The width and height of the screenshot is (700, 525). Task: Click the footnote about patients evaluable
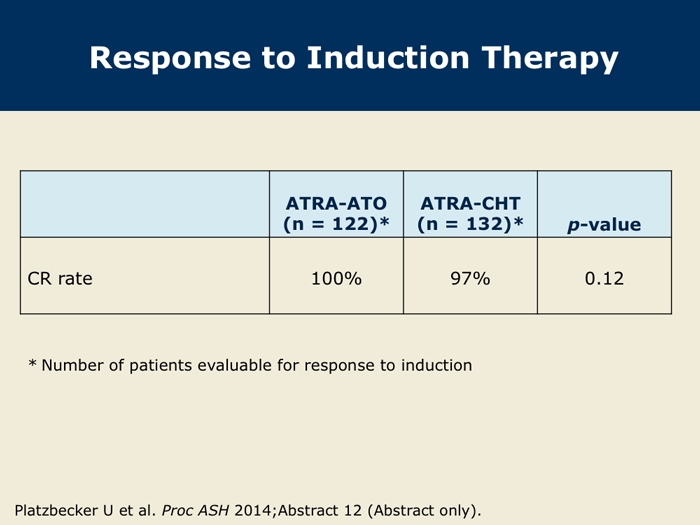[x=250, y=366]
